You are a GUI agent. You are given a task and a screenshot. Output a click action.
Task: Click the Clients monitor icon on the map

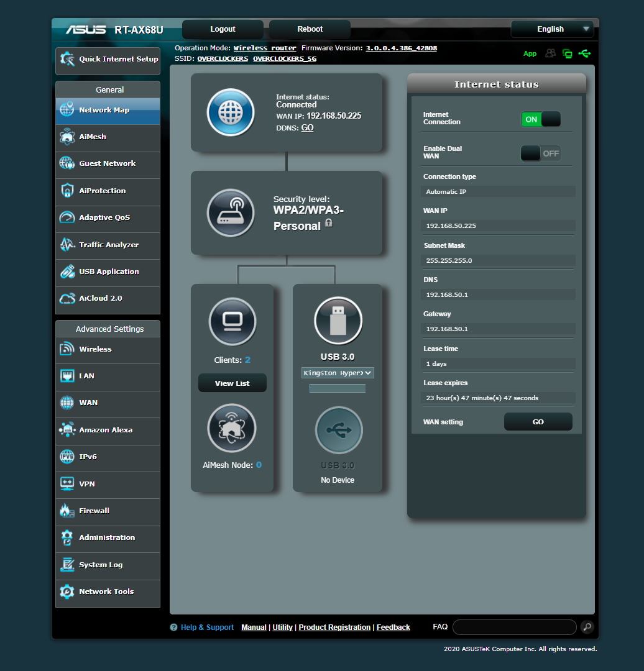[x=232, y=322]
